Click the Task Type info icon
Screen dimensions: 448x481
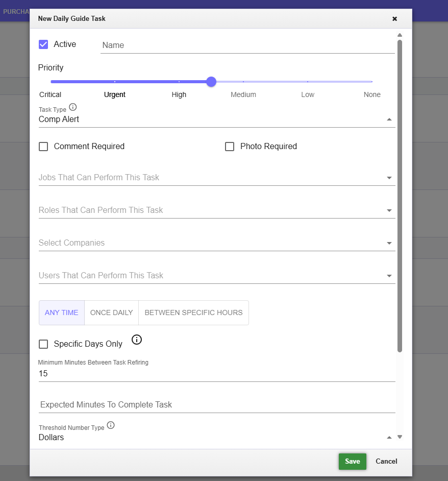73,107
